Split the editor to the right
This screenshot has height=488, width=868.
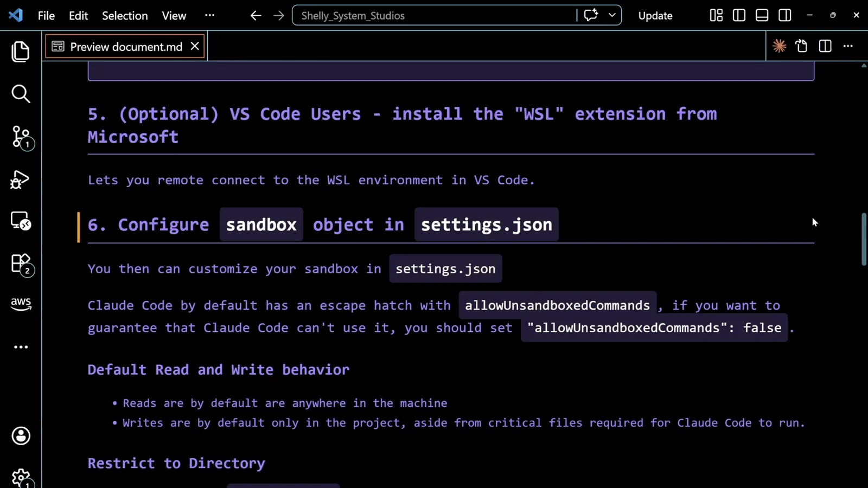[x=825, y=46]
